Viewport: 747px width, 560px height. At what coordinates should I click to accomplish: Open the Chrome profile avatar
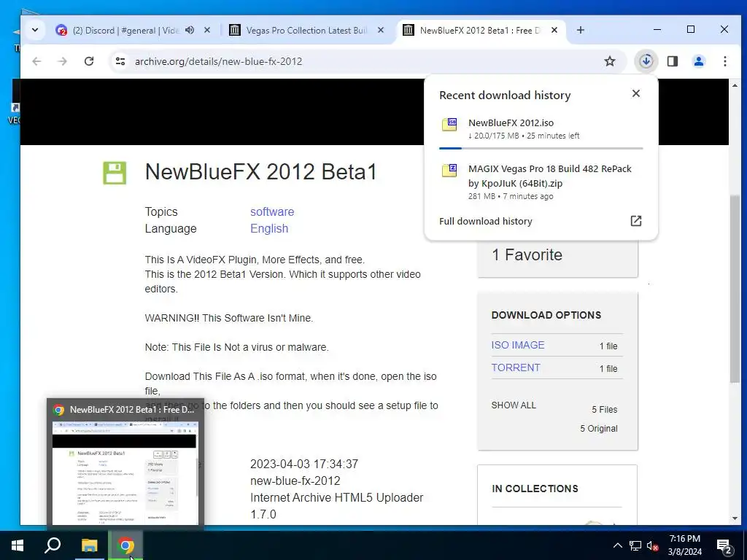point(698,61)
